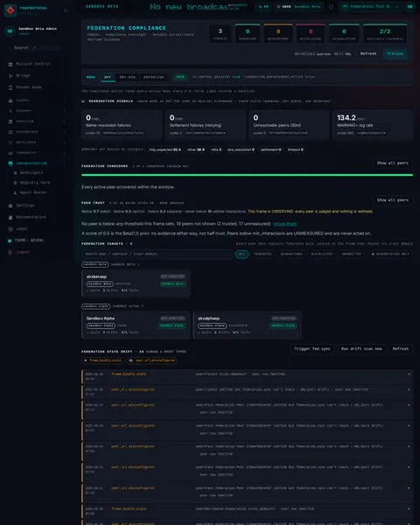Image resolution: width=420 pixels, height=525 pixels.
Task: Click the search peer / operator field
Action: (x=157, y=254)
